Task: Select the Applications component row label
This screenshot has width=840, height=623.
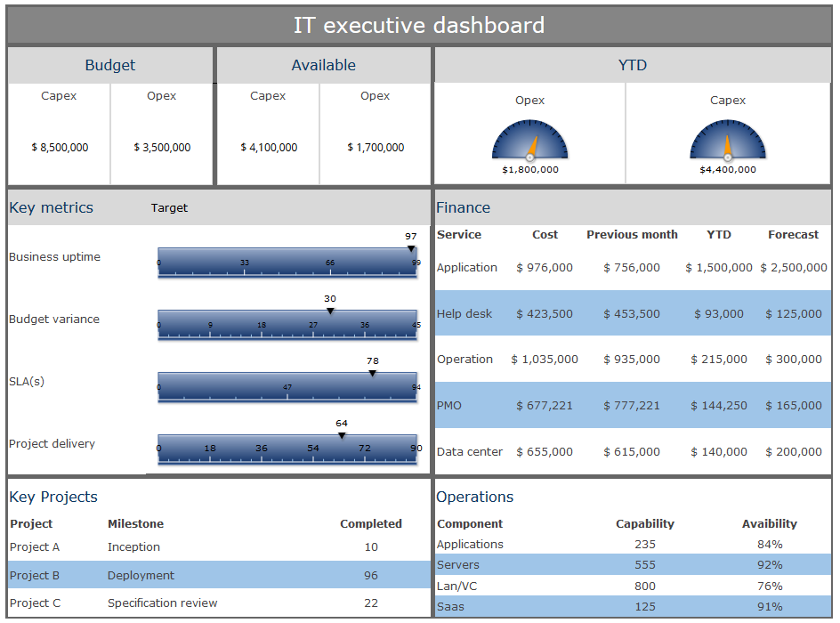Action: [x=470, y=545]
